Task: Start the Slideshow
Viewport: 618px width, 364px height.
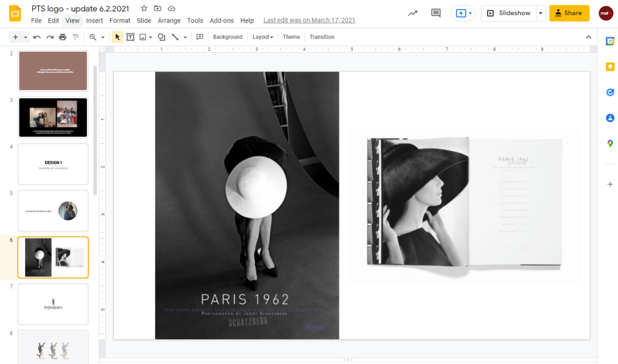Action: pos(512,13)
